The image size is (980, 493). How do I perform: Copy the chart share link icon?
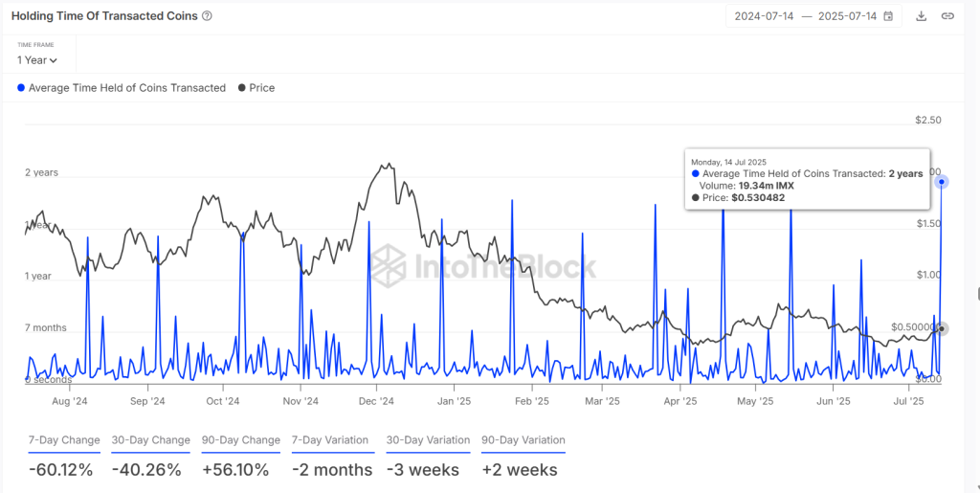[947, 16]
